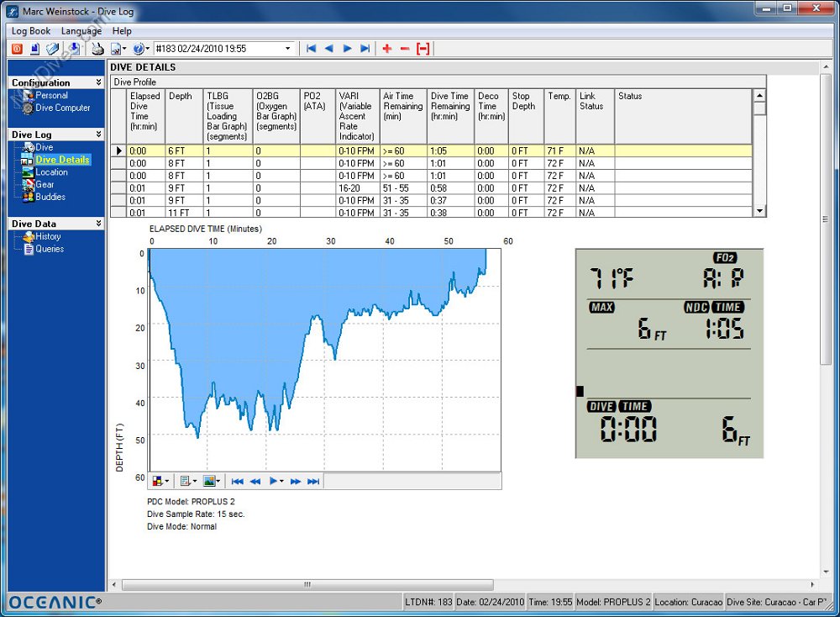
Task: Open Dive Computer configuration in the sidebar
Action: 63,108
